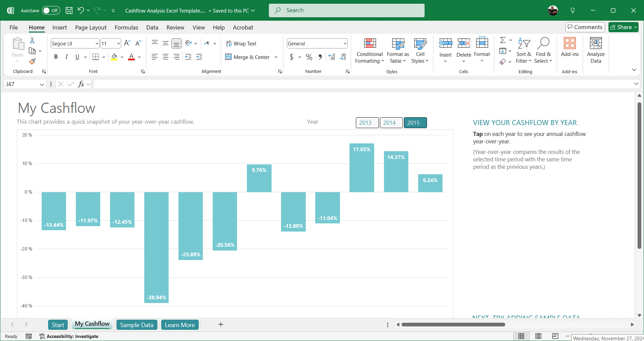Launch Analyze Data
This screenshot has height=341, width=644.
(x=595, y=51)
